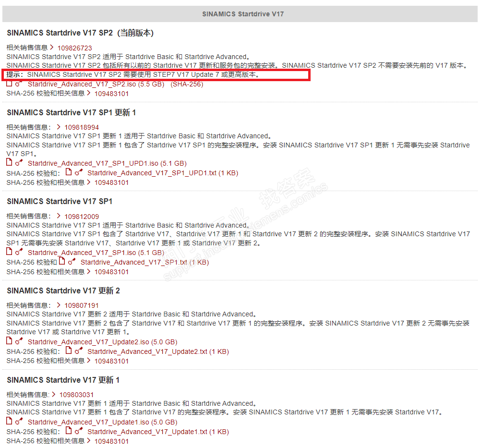The image size is (481, 448).
Task: Download Startdrive_Advanced_V17_SP1.iso (5.1 GB)
Action: pyautogui.click(x=96, y=253)
